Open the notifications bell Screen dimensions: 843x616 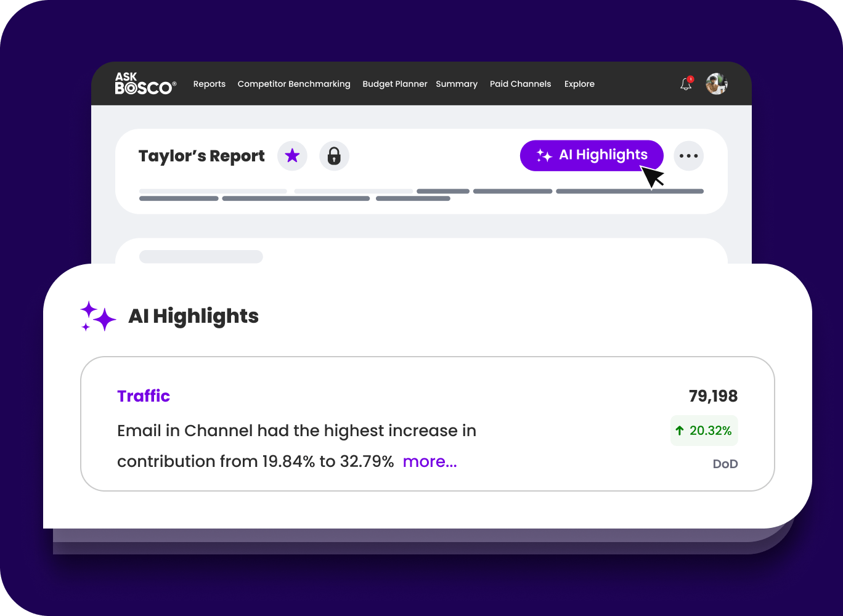point(685,84)
